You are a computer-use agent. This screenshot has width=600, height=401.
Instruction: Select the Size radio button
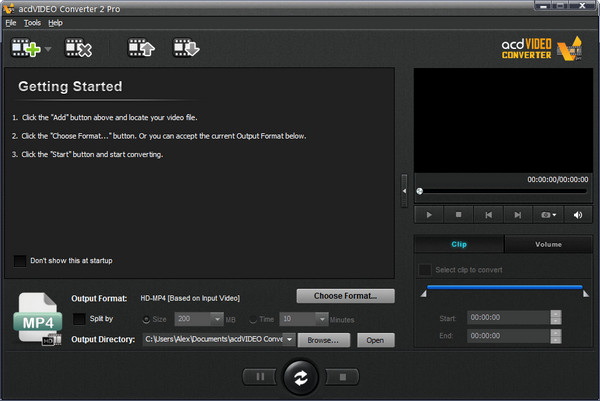(147, 319)
